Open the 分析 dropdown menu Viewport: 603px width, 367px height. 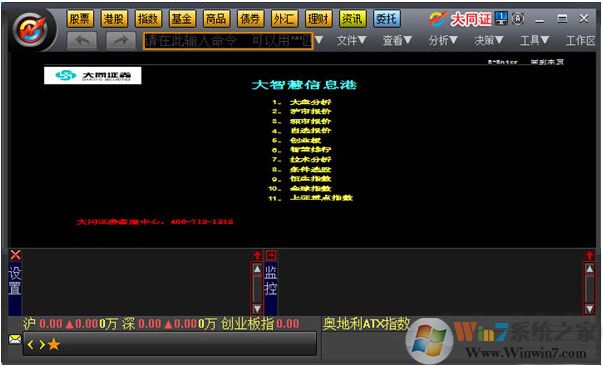click(443, 40)
